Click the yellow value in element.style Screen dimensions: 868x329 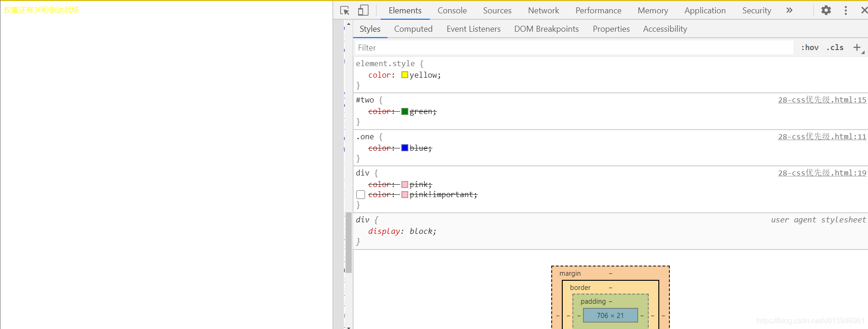[423, 75]
